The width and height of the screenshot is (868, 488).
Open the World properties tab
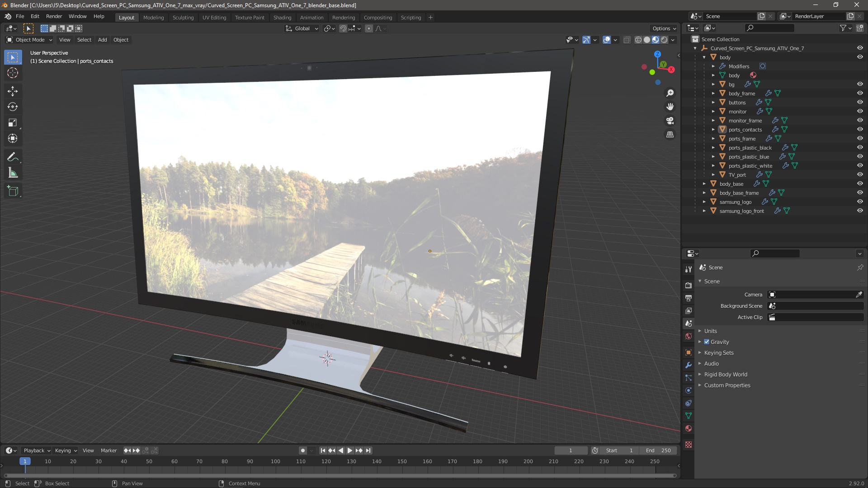click(x=689, y=336)
